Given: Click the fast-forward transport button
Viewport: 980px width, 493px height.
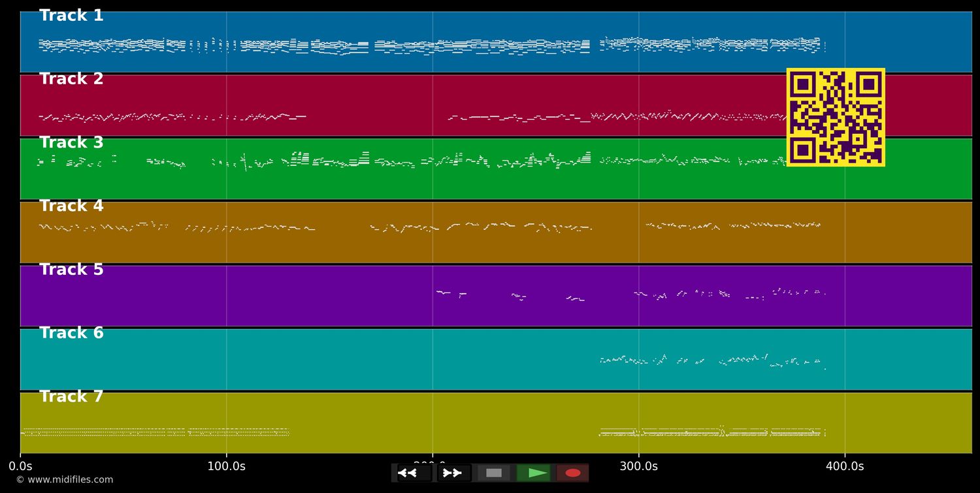Looking at the screenshot, I should click(x=453, y=473).
